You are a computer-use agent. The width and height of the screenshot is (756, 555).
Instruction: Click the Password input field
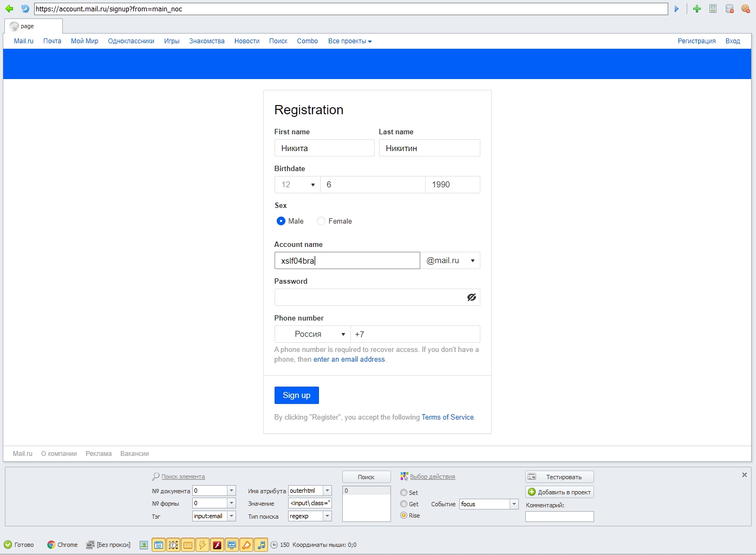coord(368,297)
